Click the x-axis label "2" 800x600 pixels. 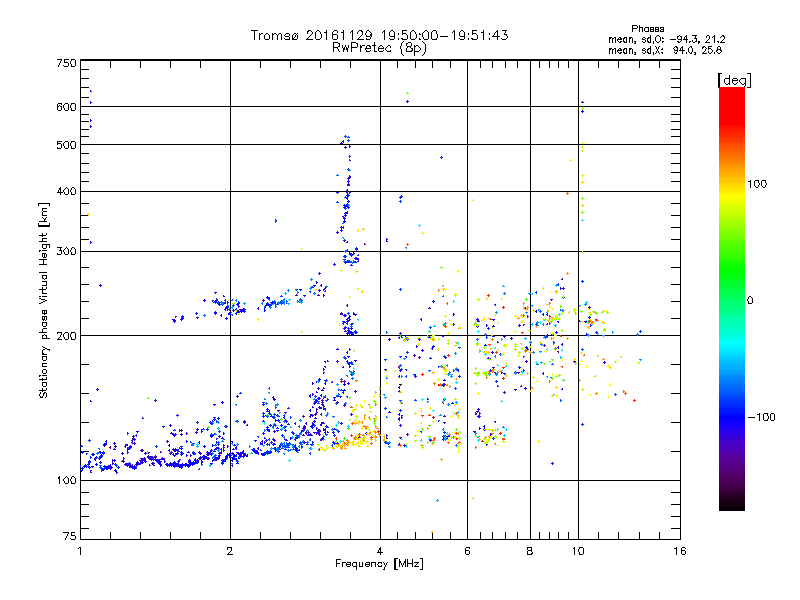pos(230,551)
